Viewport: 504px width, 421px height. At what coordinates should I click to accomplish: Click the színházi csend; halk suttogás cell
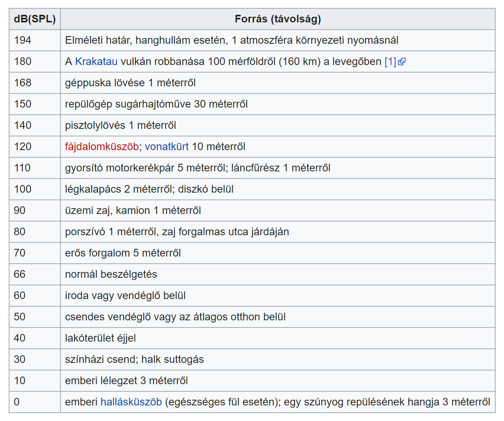(134, 359)
